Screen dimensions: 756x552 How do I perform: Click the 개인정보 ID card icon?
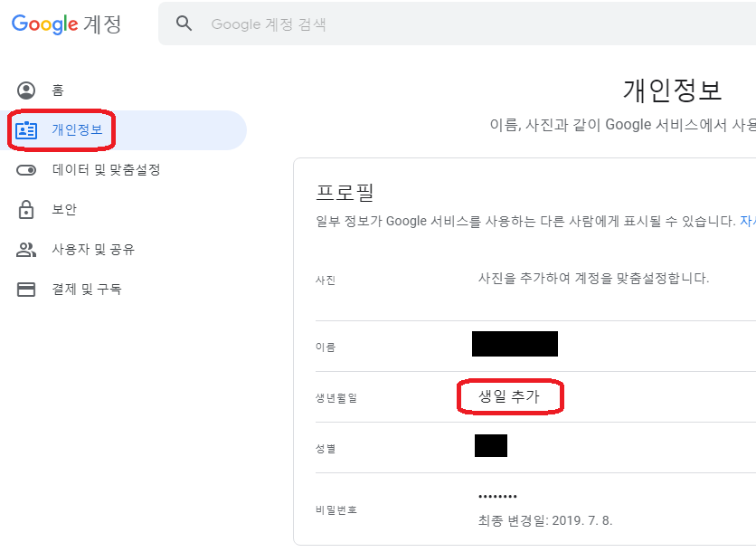click(x=26, y=129)
